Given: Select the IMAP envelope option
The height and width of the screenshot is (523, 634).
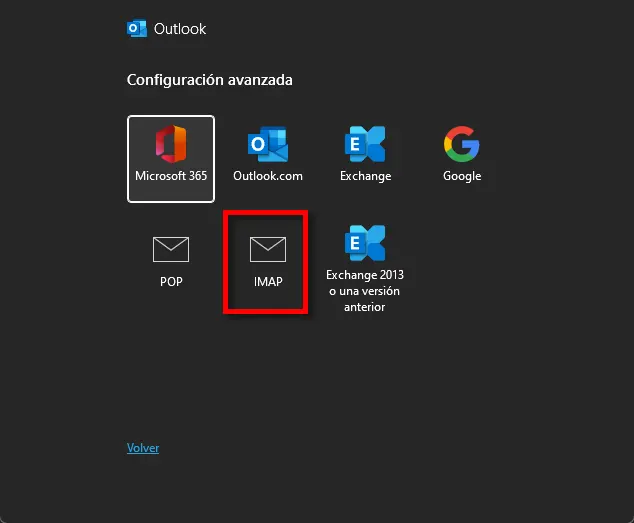Looking at the screenshot, I should (x=268, y=262).
